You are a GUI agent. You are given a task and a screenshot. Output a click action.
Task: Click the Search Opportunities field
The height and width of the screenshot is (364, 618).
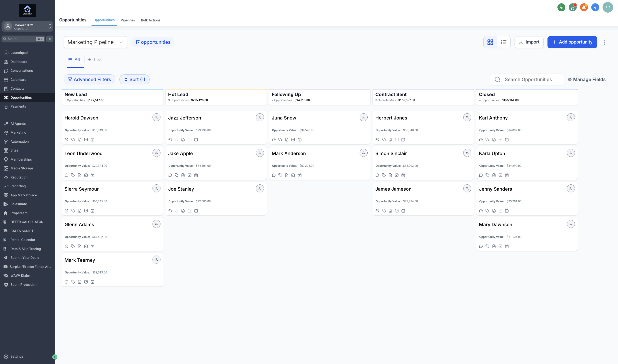[x=527, y=79]
